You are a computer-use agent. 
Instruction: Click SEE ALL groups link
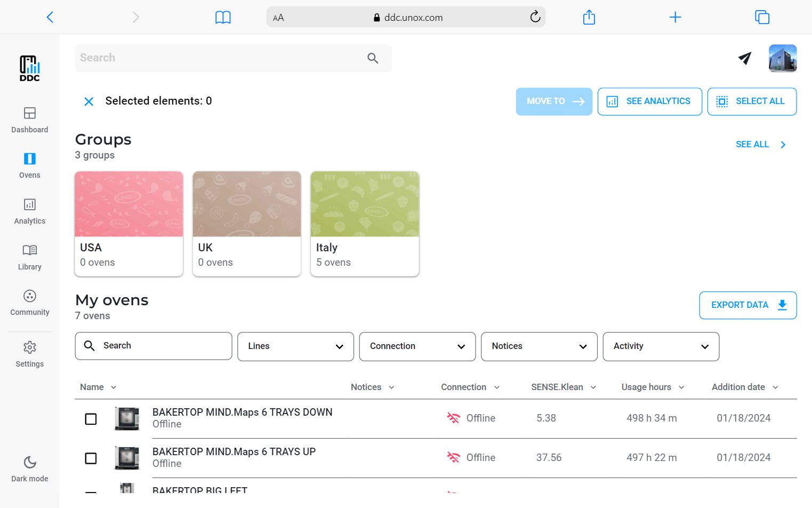pyautogui.click(x=760, y=145)
